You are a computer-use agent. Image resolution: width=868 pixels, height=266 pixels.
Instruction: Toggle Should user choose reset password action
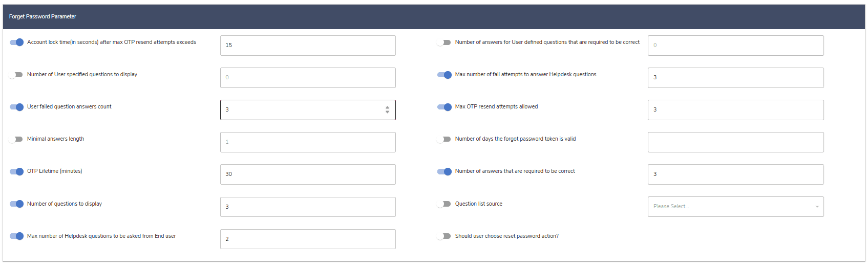[444, 236]
